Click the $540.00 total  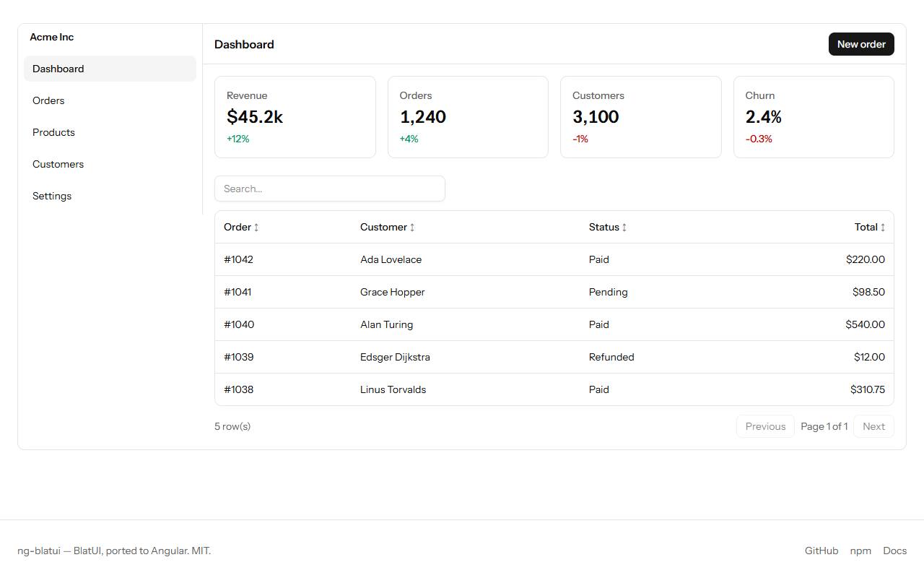[x=866, y=324]
